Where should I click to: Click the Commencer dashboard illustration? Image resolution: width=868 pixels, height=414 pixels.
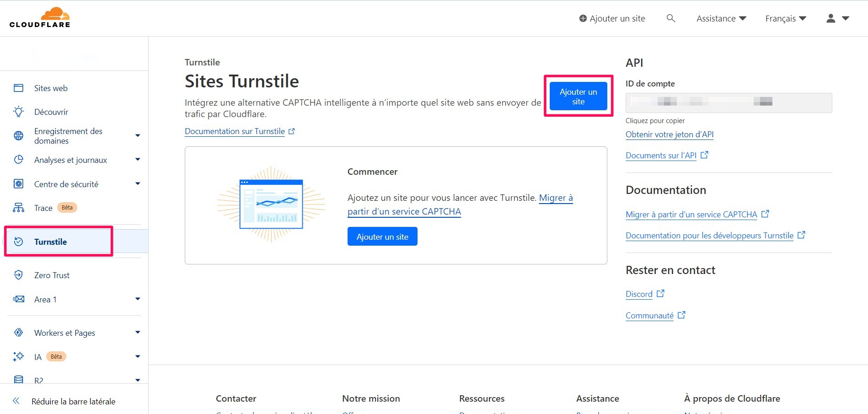[271, 204]
